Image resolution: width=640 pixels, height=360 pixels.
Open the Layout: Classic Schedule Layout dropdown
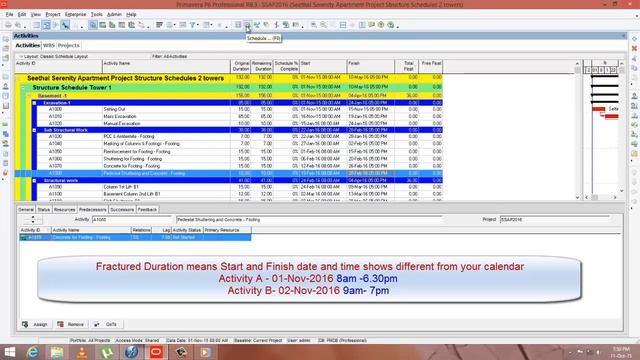pos(54,56)
